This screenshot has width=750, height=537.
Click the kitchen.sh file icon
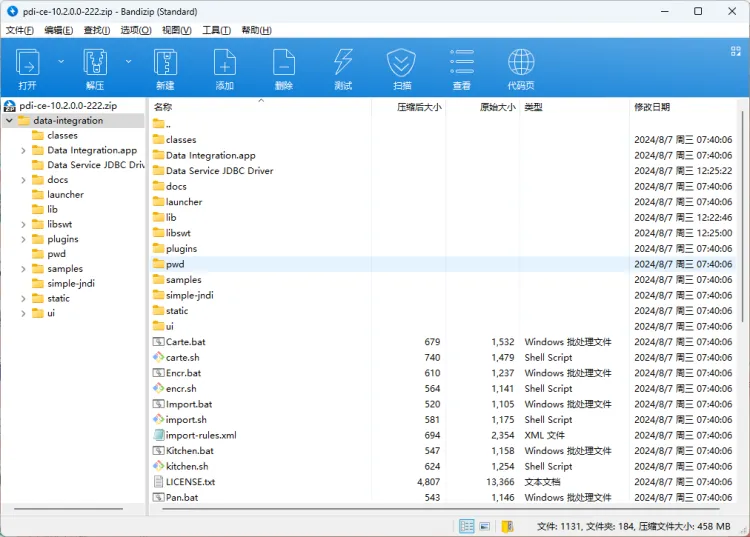click(x=158, y=466)
